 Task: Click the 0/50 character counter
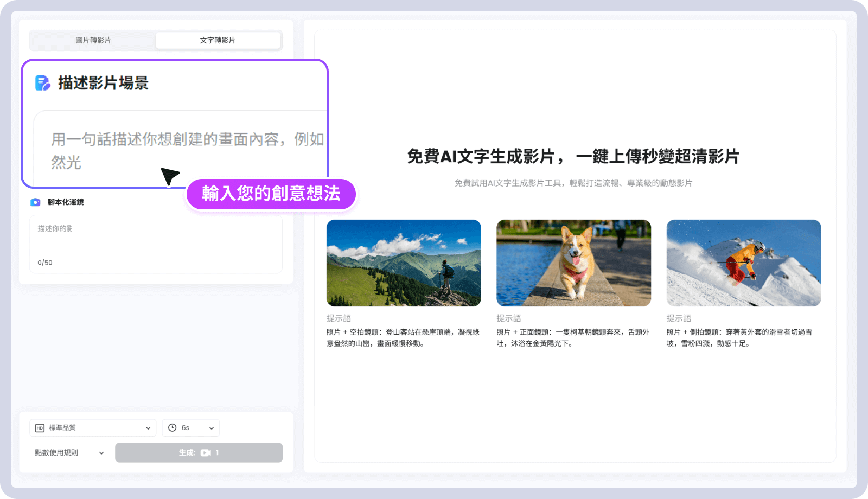tap(45, 263)
